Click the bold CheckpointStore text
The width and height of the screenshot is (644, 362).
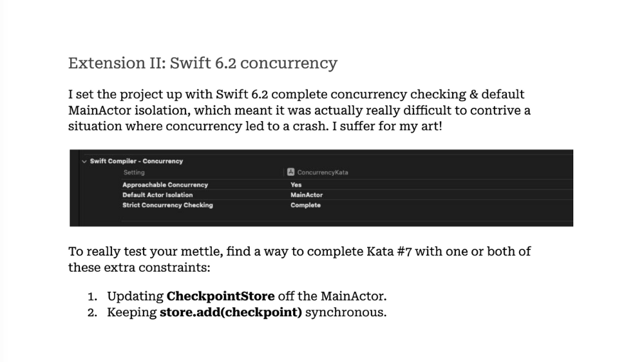coord(220,296)
